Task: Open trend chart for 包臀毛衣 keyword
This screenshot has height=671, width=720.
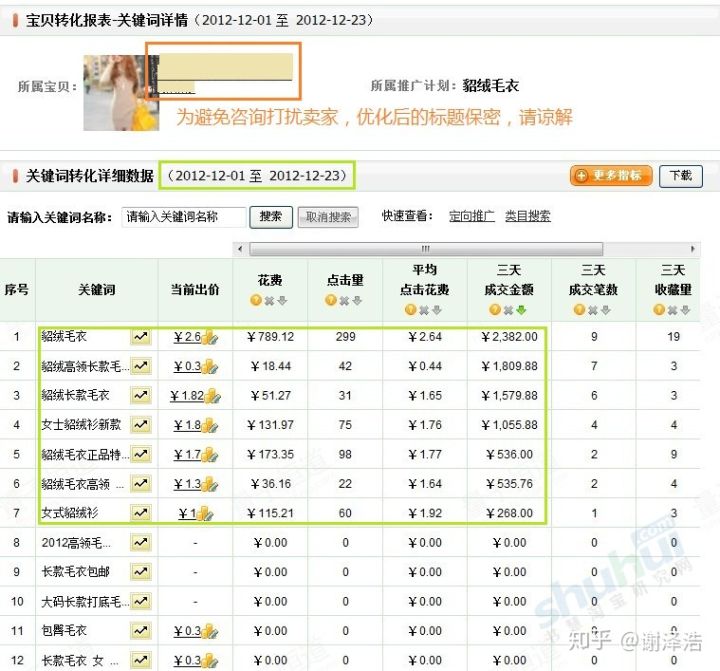Action: [141, 631]
